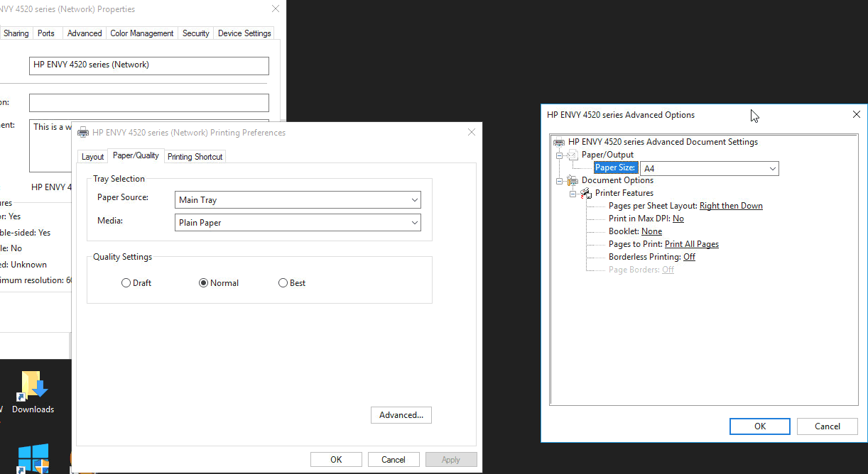The image size is (868, 474).
Task: Click the Printer Features icon in tree
Action: point(586,193)
